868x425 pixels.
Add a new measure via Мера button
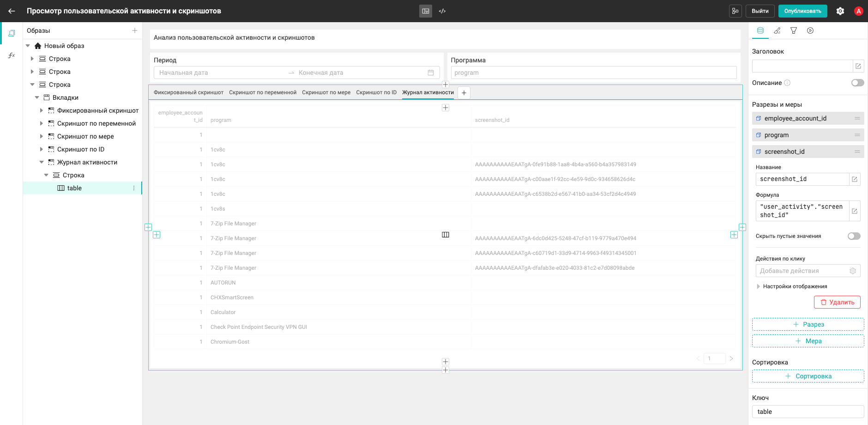(808, 341)
